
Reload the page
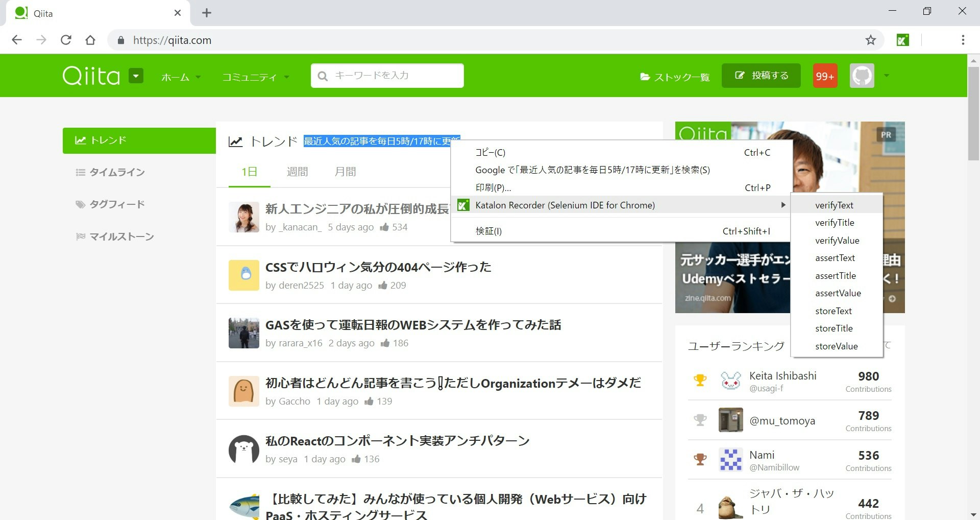tap(66, 40)
